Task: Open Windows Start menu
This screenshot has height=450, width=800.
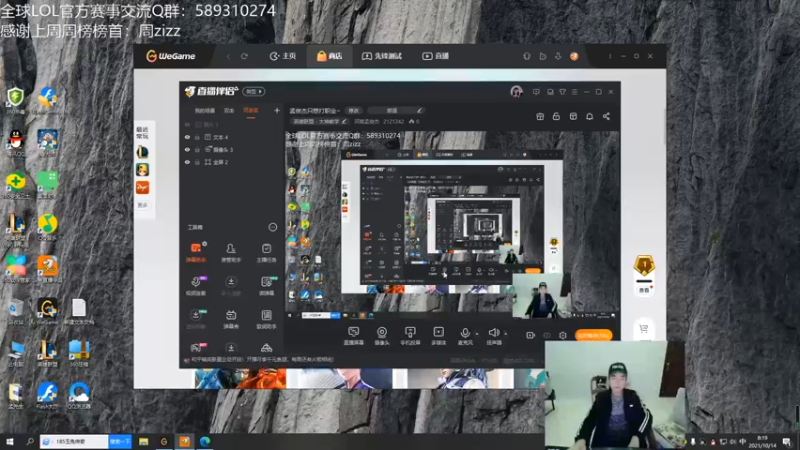Action: coord(10,441)
